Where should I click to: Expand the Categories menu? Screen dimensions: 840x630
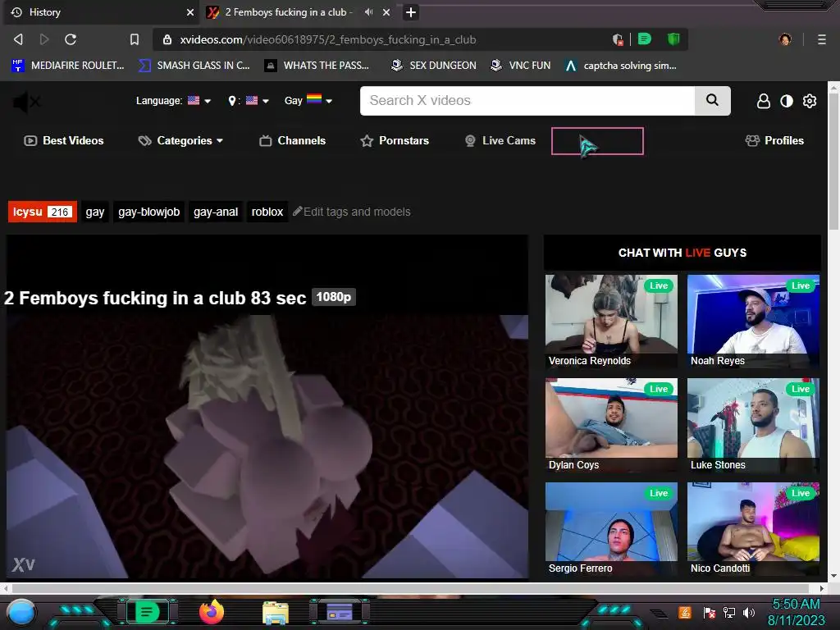[180, 141]
